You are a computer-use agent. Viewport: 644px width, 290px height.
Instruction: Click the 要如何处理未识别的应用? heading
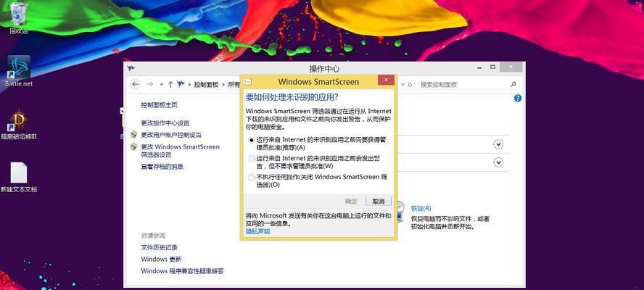pyautogui.click(x=292, y=97)
